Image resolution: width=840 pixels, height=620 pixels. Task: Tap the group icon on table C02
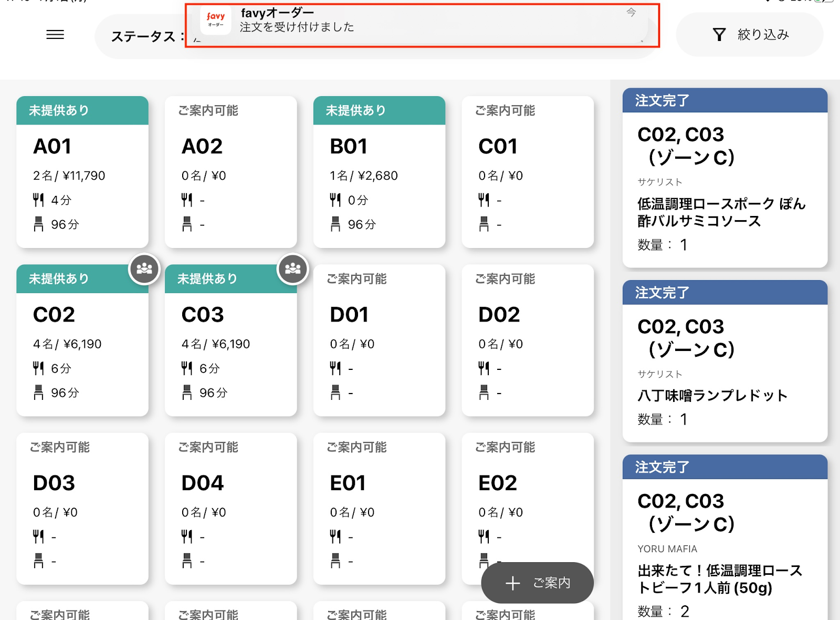[x=144, y=269]
